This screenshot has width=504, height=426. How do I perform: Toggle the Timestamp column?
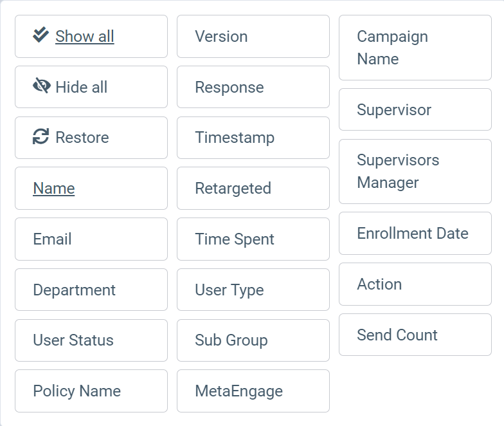pos(253,138)
